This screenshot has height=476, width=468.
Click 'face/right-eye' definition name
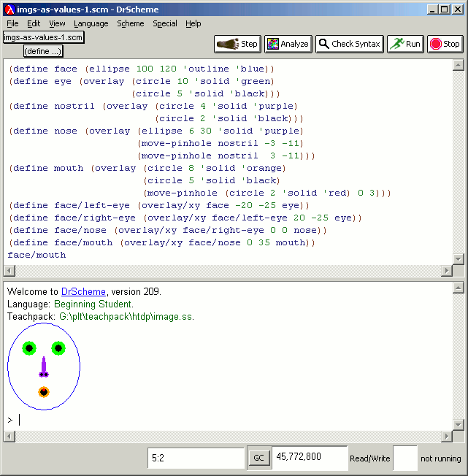[95, 218]
